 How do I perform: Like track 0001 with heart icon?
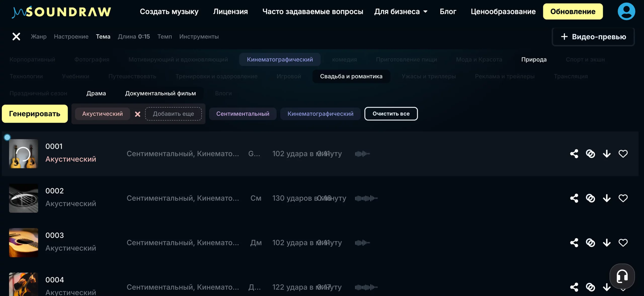[x=623, y=154]
